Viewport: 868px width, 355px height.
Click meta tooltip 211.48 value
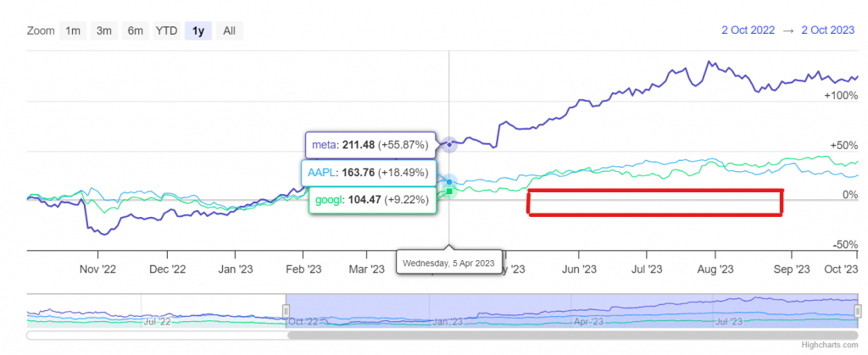tap(359, 145)
